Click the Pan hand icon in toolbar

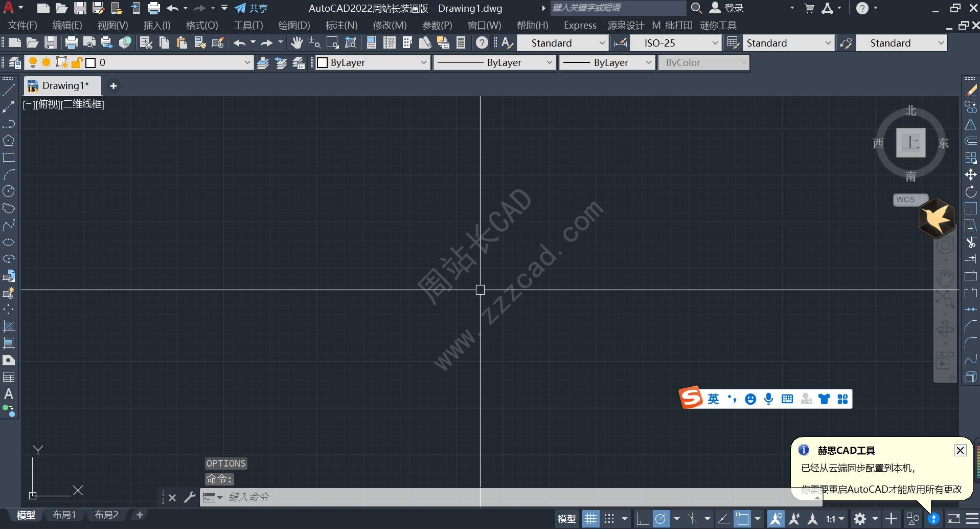point(297,43)
